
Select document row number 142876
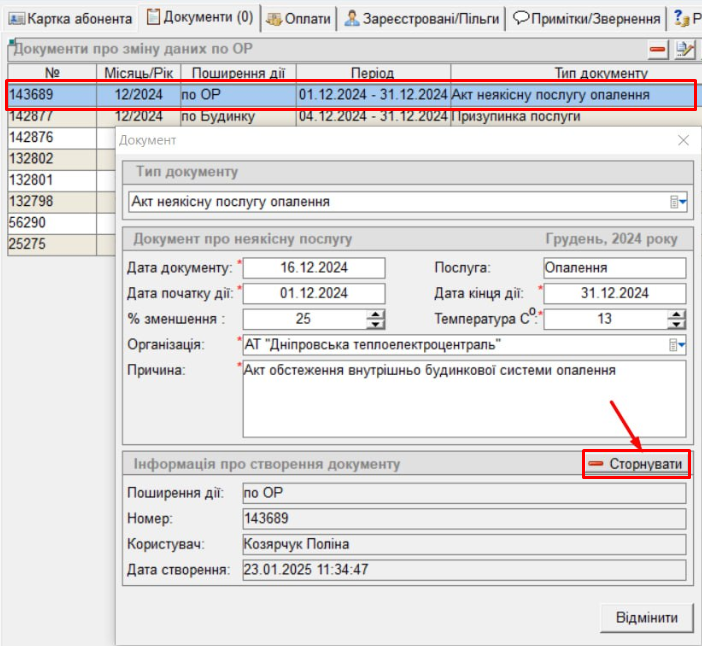click(x=50, y=137)
